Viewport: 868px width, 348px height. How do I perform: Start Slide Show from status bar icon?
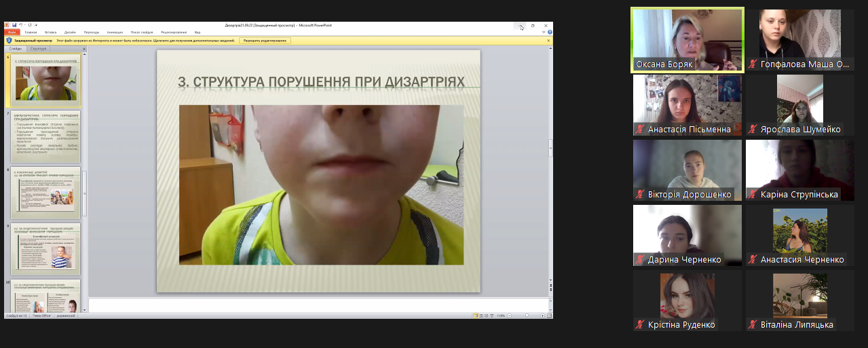coord(493,316)
